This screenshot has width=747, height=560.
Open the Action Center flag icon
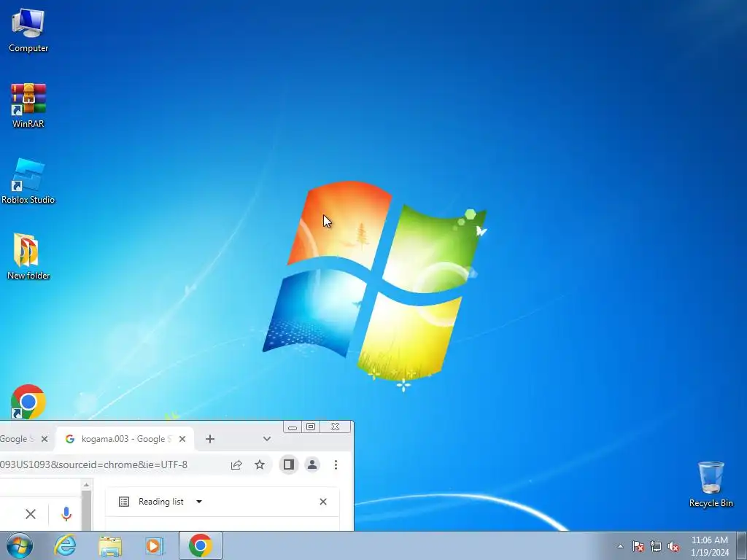[x=638, y=546]
